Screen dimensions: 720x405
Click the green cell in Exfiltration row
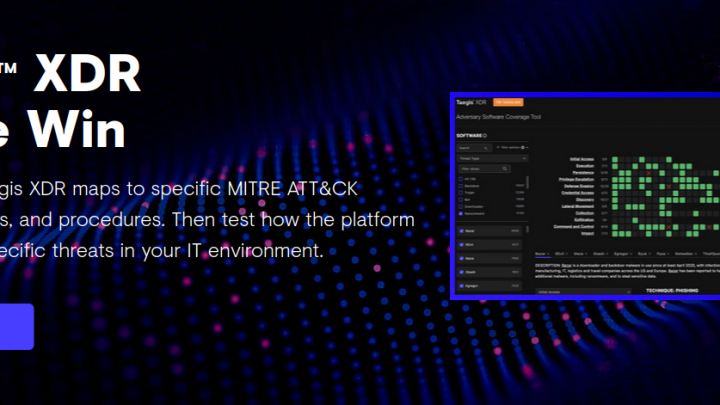(635, 220)
